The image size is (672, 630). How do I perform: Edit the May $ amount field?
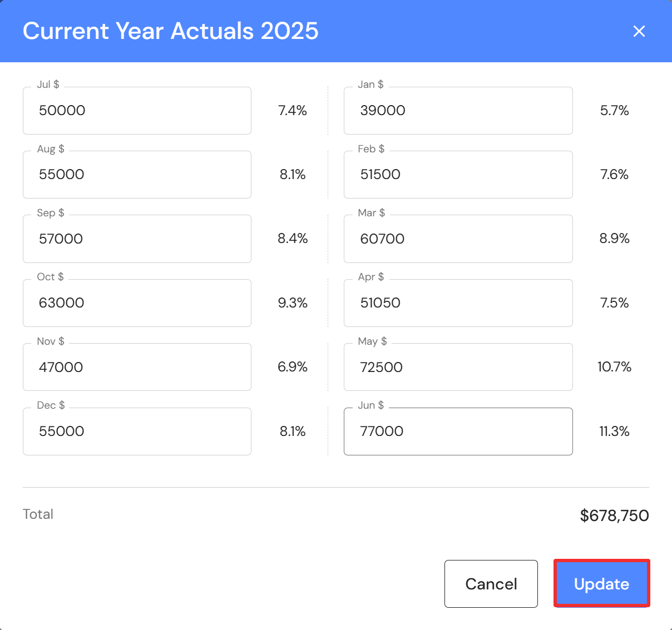tap(458, 367)
